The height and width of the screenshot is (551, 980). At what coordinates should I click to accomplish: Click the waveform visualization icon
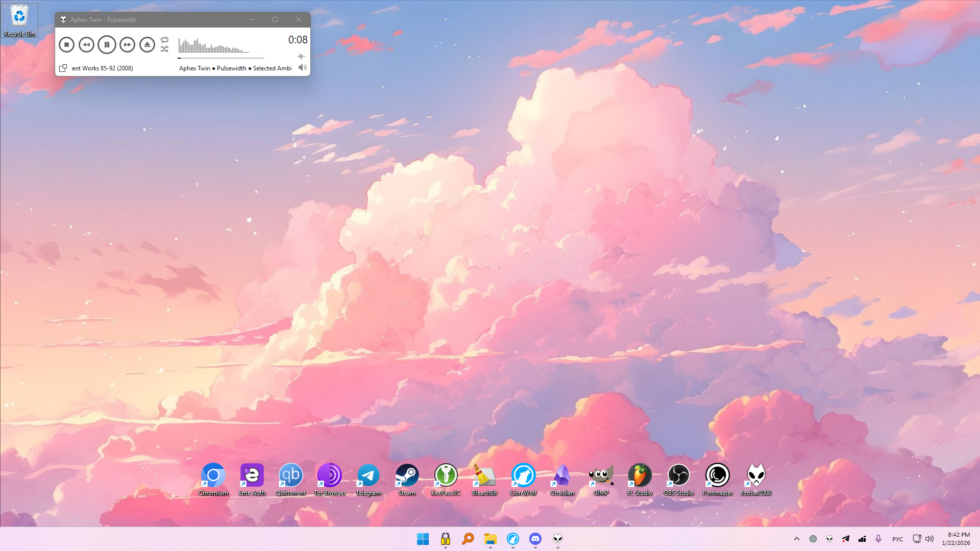coord(301,57)
